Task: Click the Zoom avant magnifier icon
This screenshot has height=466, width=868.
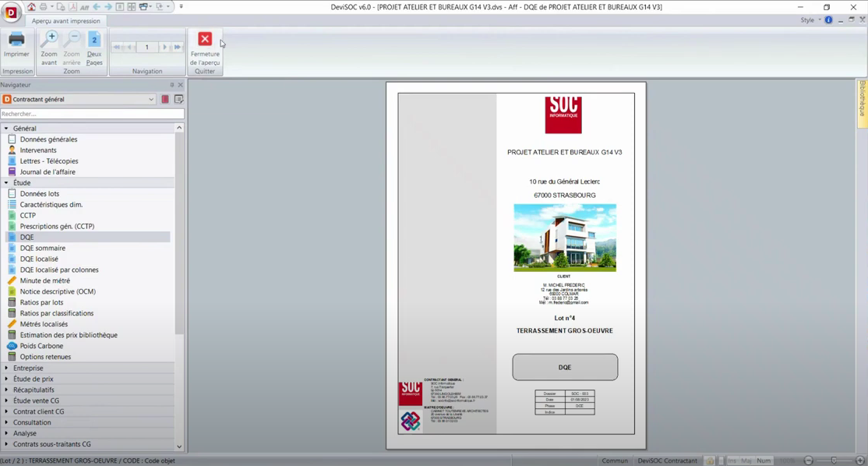Action: coord(49,39)
